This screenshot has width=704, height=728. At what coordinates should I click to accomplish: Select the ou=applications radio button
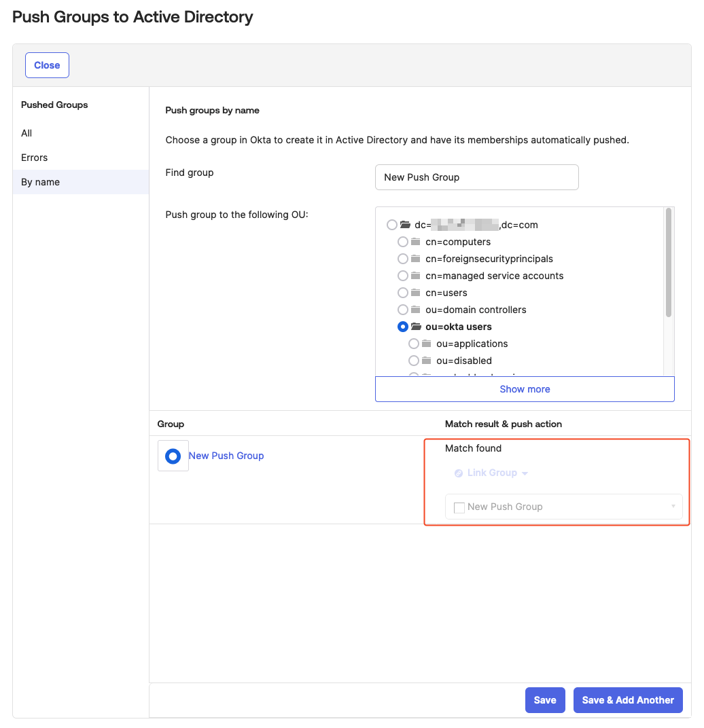(414, 344)
